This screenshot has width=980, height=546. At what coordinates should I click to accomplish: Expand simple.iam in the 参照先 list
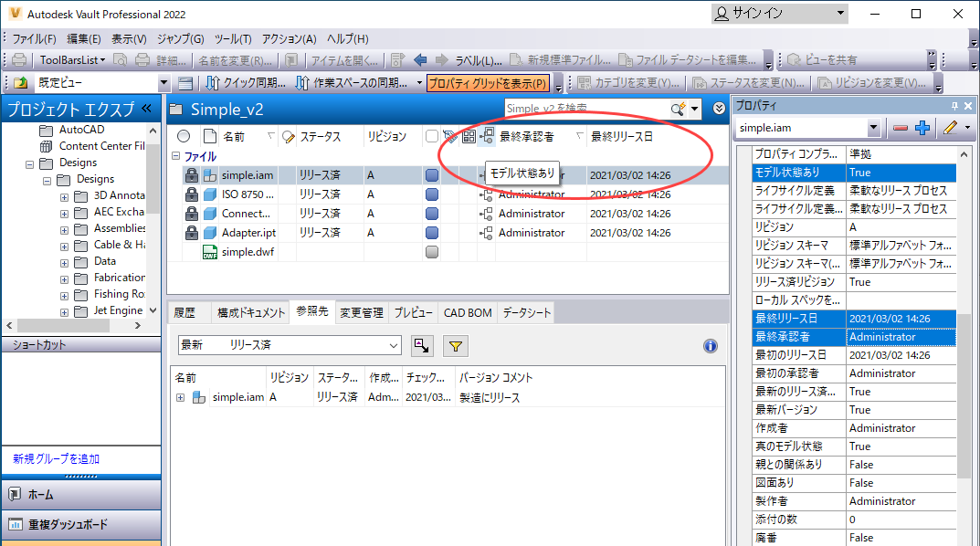181,397
